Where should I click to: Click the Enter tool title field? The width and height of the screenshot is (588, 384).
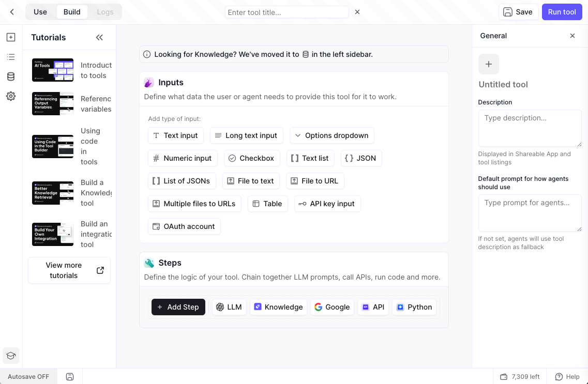[287, 12]
